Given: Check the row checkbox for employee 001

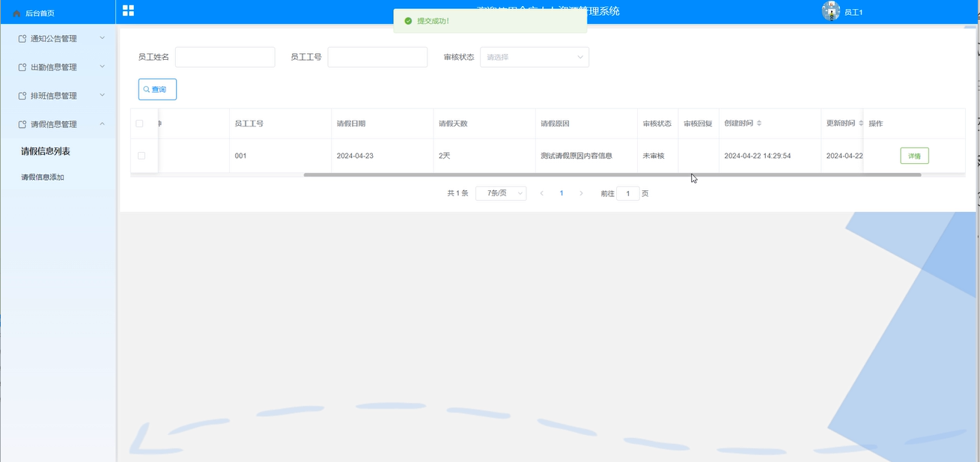Looking at the screenshot, I should click(141, 156).
